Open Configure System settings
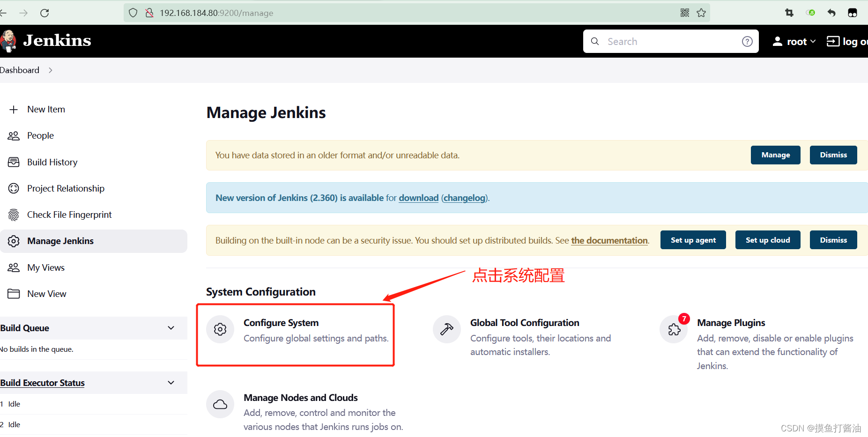The height and width of the screenshot is (437, 868). (281, 323)
